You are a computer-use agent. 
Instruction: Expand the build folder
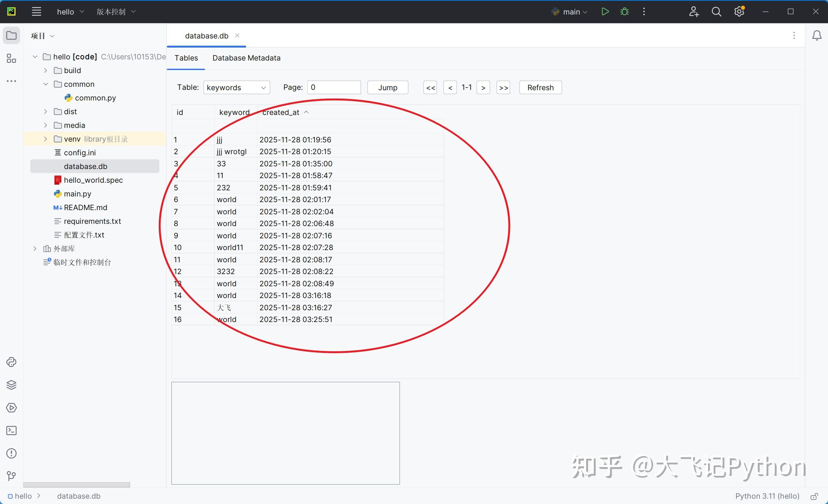(x=45, y=70)
